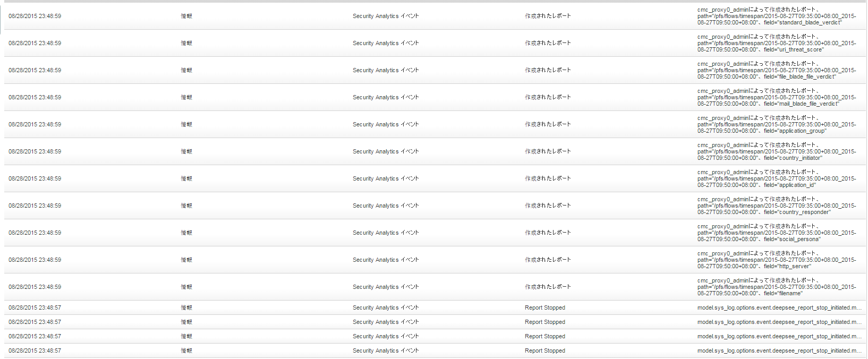
Task: Click the 情報 level in the filename row
Action: (186, 287)
